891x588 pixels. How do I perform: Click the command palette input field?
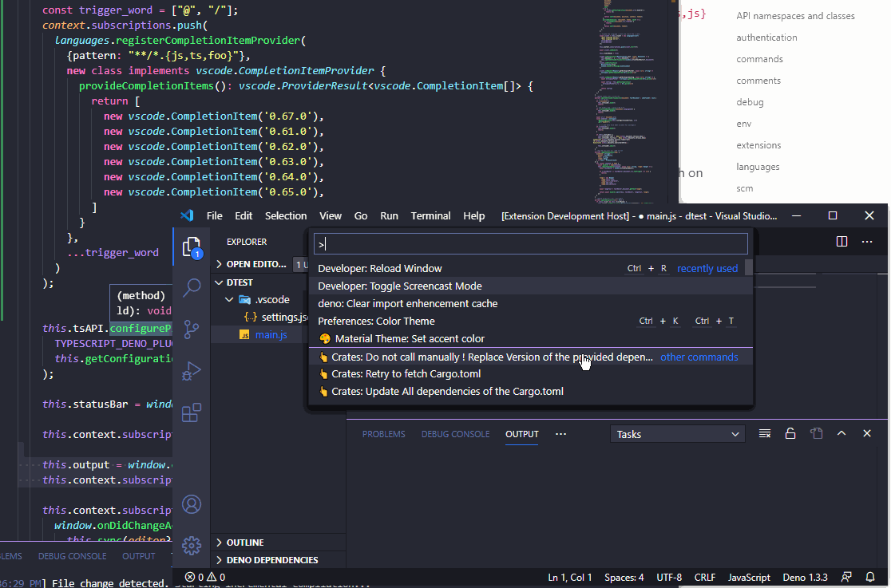(531, 244)
